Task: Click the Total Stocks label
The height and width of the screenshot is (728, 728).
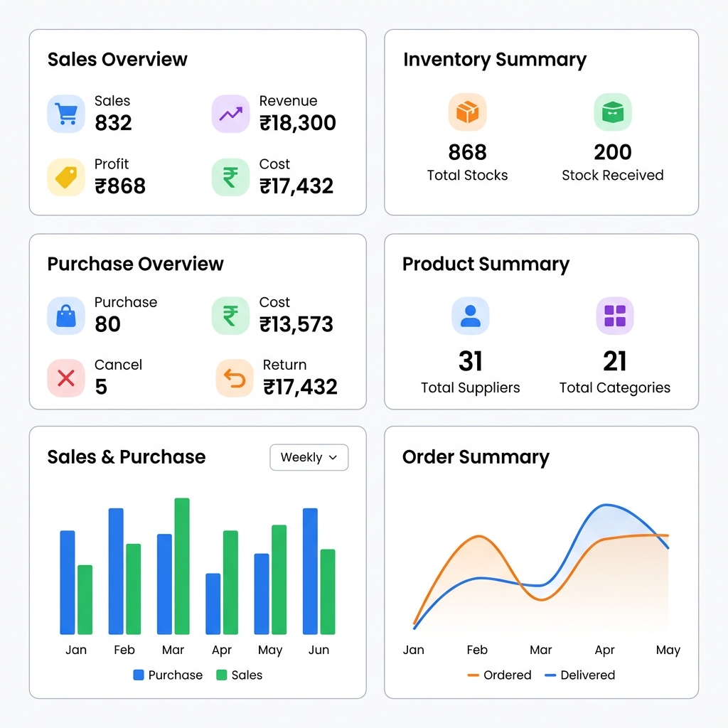Action: click(468, 175)
